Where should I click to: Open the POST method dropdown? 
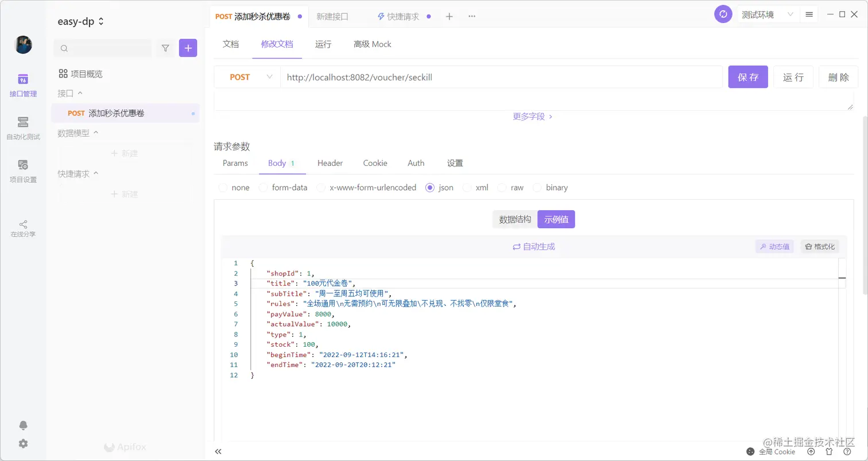pos(247,77)
